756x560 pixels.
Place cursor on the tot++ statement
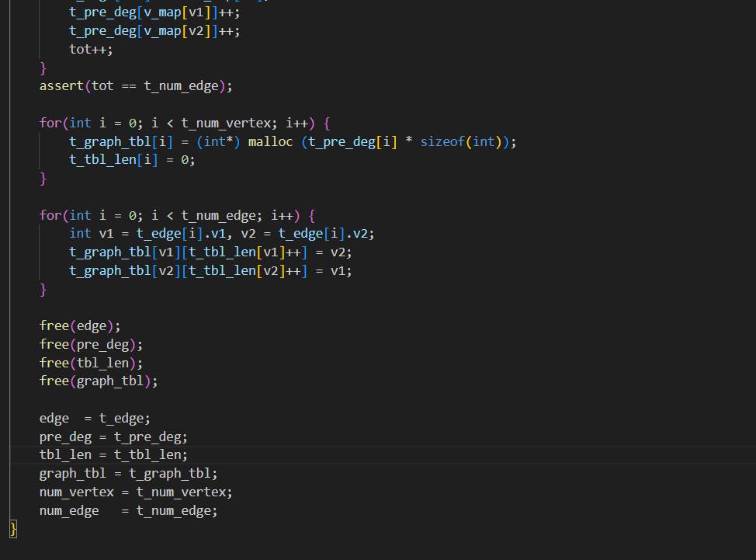(91, 49)
